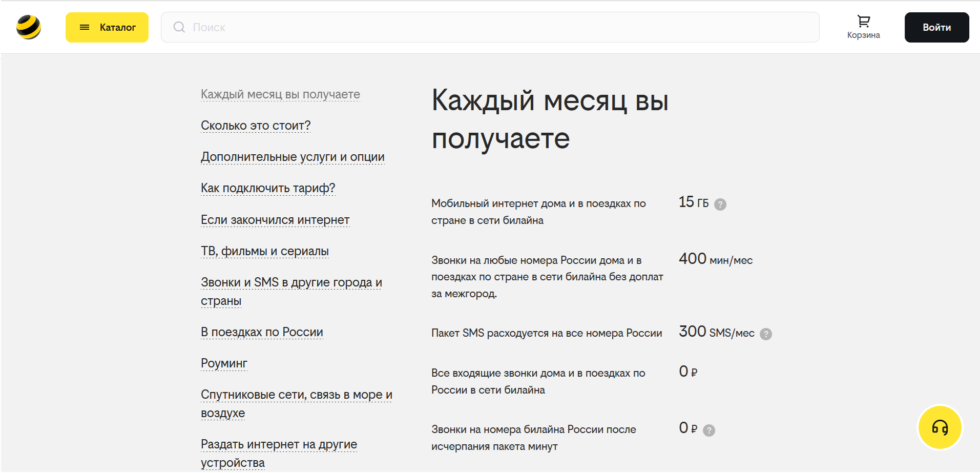Go to ТВ, фильмы и сериалы

click(264, 251)
